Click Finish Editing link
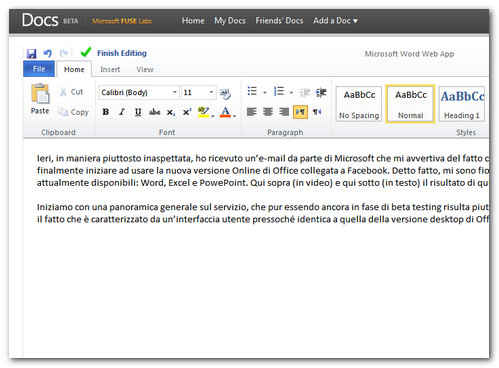This screenshot has width=499, height=368. pyautogui.click(x=122, y=53)
